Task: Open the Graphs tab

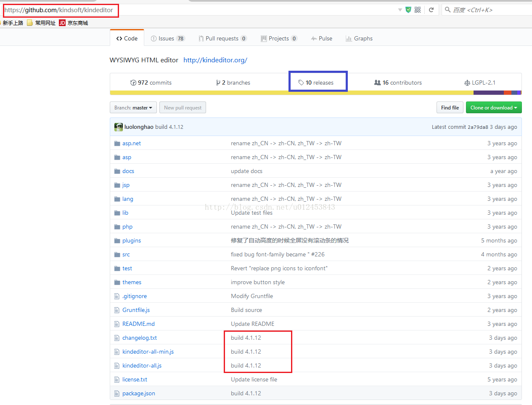Action: point(359,38)
